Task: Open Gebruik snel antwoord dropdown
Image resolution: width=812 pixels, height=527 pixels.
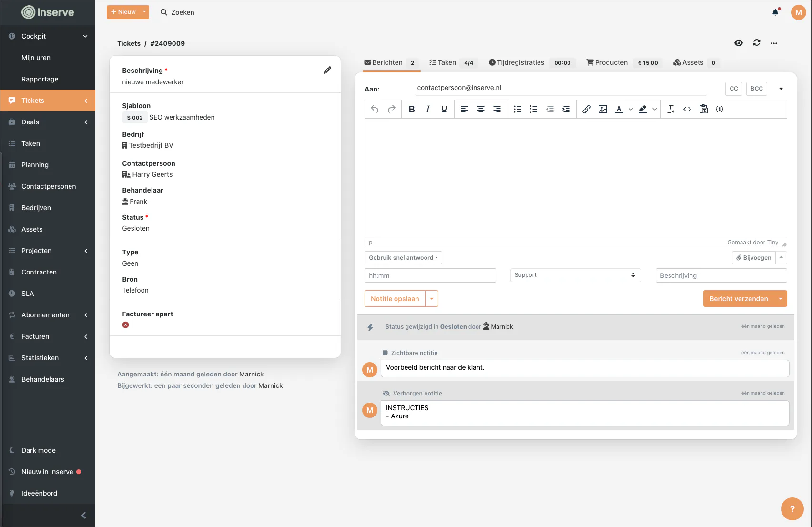Action: (403, 258)
